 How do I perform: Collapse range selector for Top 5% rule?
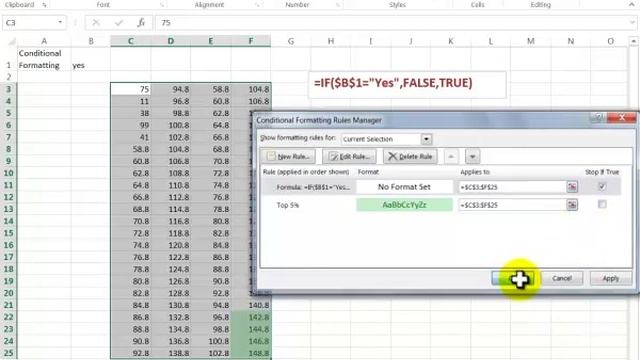click(x=572, y=205)
